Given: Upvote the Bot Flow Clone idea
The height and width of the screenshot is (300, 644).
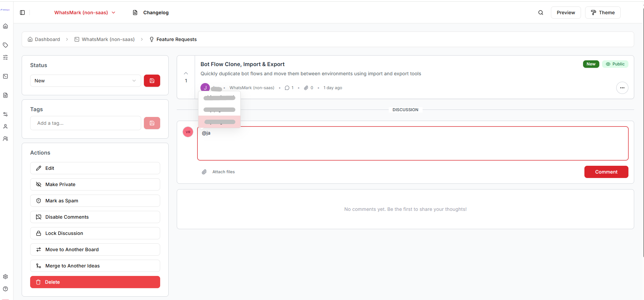Looking at the screenshot, I should (186, 74).
